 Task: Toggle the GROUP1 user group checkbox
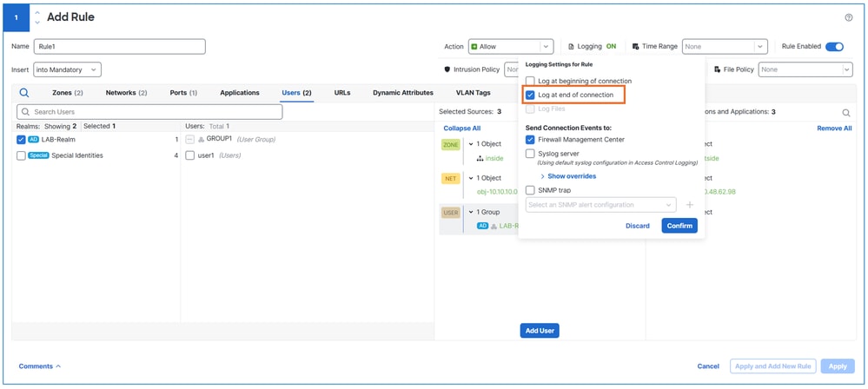tap(190, 140)
